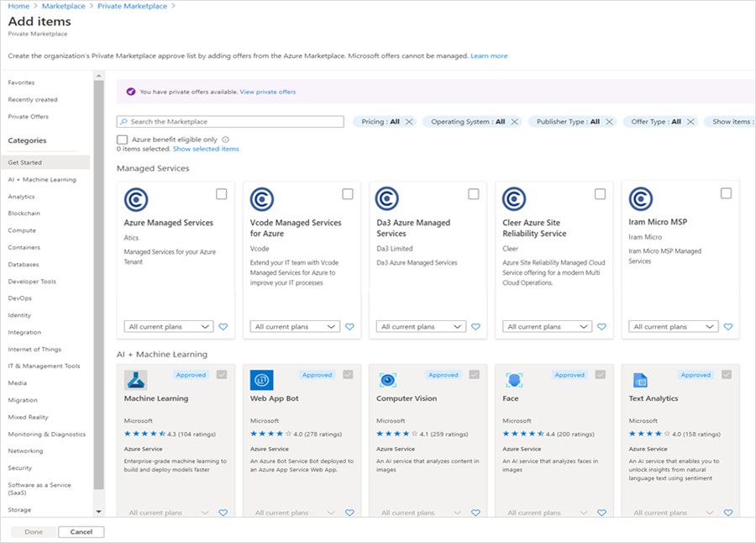The height and width of the screenshot is (543, 756).
Task: Open the View private offers link
Action: pyautogui.click(x=268, y=92)
